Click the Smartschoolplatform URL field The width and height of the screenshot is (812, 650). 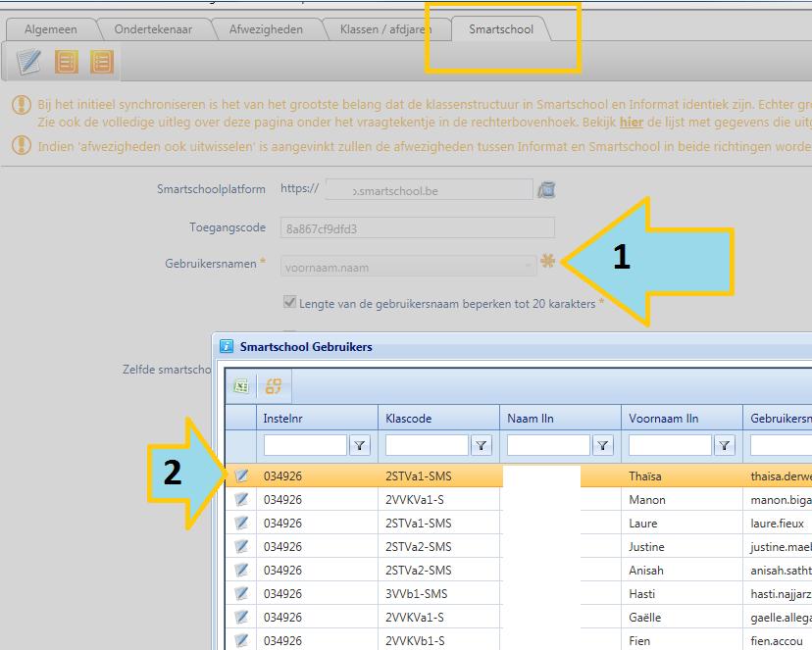coord(430,190)
